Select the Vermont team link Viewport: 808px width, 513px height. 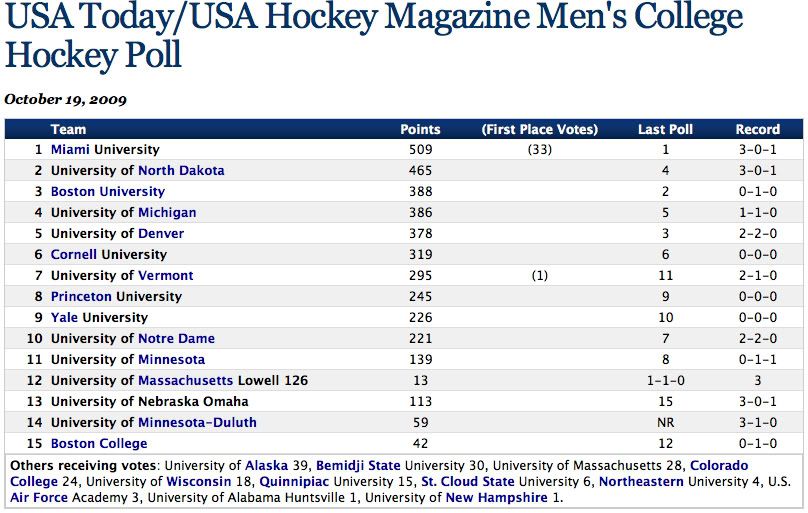tap(165, 276)
